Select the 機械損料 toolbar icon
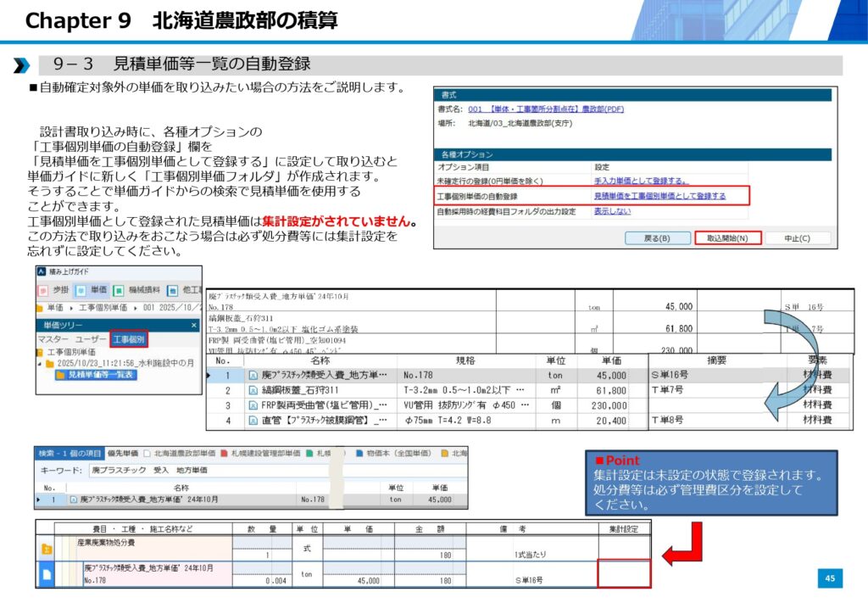This screenshot has width=868, height=614. pos(120,290)
